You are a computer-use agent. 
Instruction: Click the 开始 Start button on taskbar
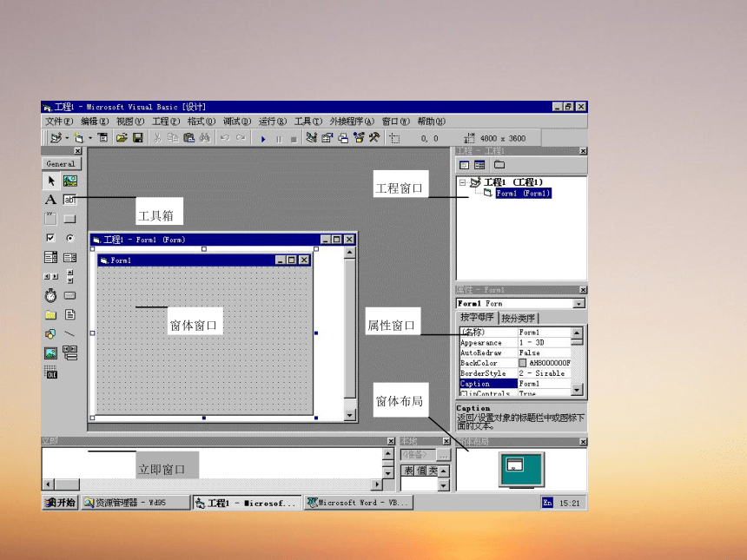(x=60, y=503)
